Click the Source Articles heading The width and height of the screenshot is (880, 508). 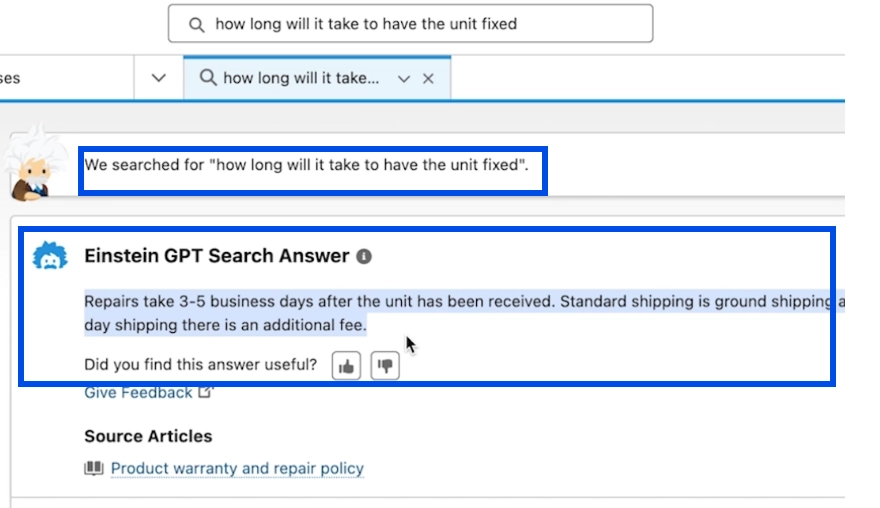[148, 436]
